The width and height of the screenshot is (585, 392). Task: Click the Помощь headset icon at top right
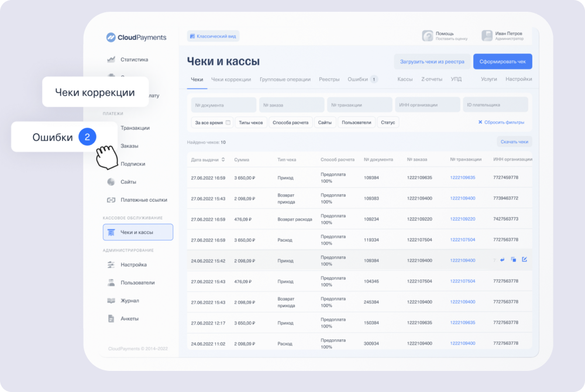pos(426,35)
